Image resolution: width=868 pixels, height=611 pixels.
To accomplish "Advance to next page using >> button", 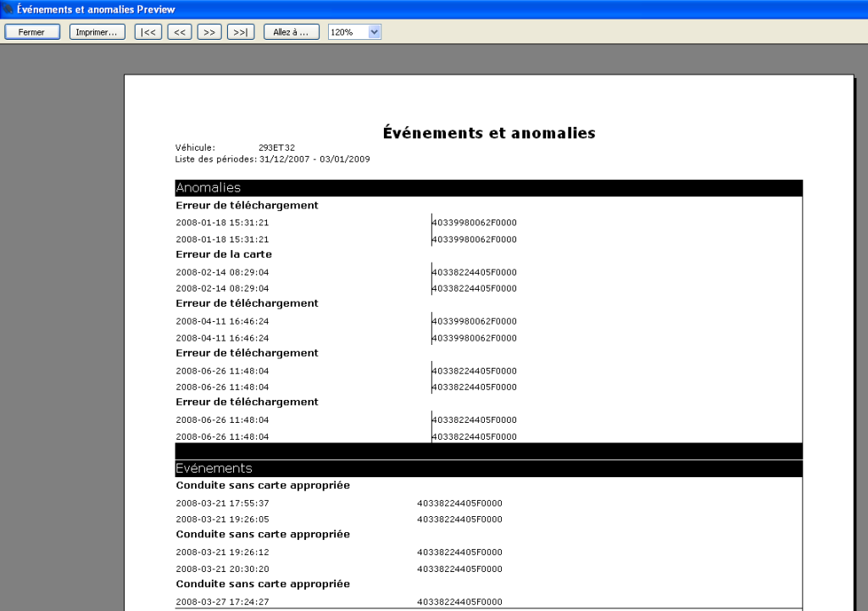I will click(209, 32).
